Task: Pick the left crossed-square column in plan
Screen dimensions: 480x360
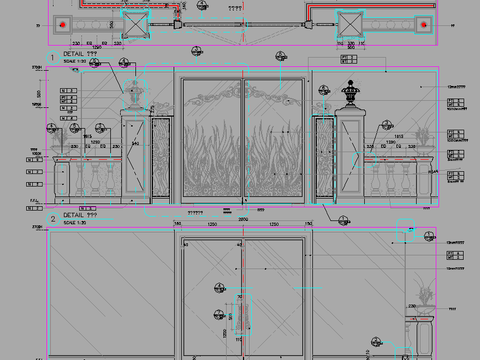Action: point(135,25)
